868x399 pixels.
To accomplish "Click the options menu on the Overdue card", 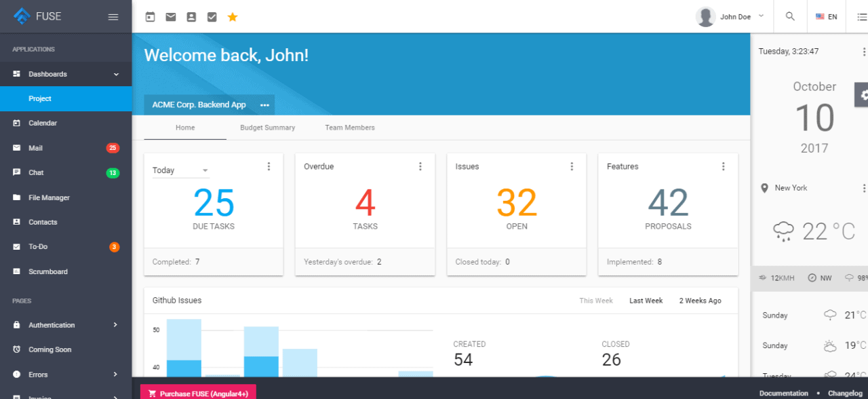I will click(420, 166).
